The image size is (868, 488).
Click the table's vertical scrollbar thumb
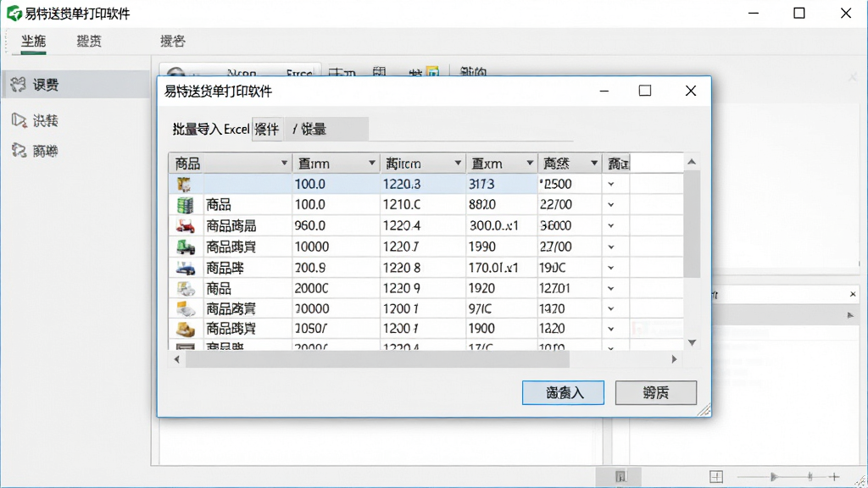click(692, 223)
